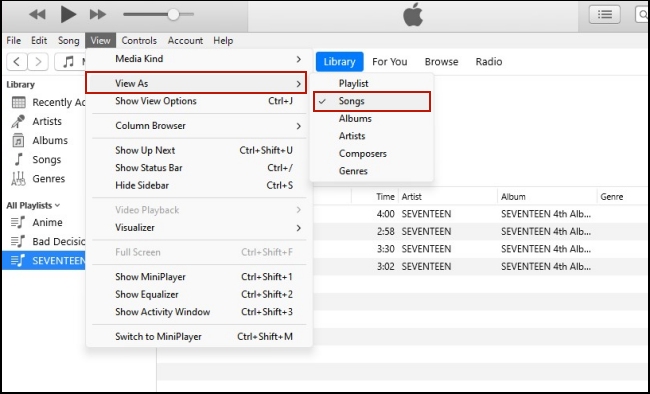
Task: Choose Show Status Bar
Action: (199, 168)
